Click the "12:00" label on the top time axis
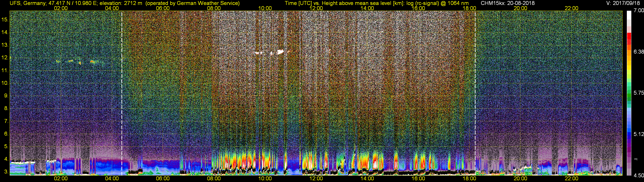 316,8
